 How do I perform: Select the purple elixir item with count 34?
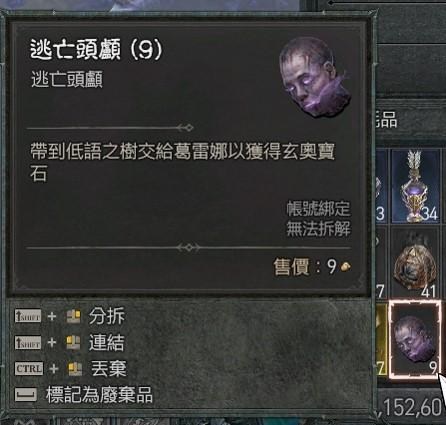(416, 186)
